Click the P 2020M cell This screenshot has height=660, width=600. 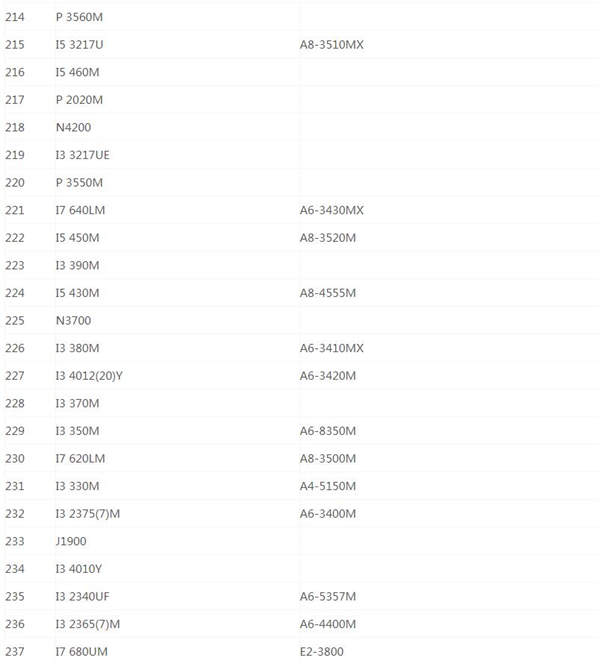tap(79, 100)
